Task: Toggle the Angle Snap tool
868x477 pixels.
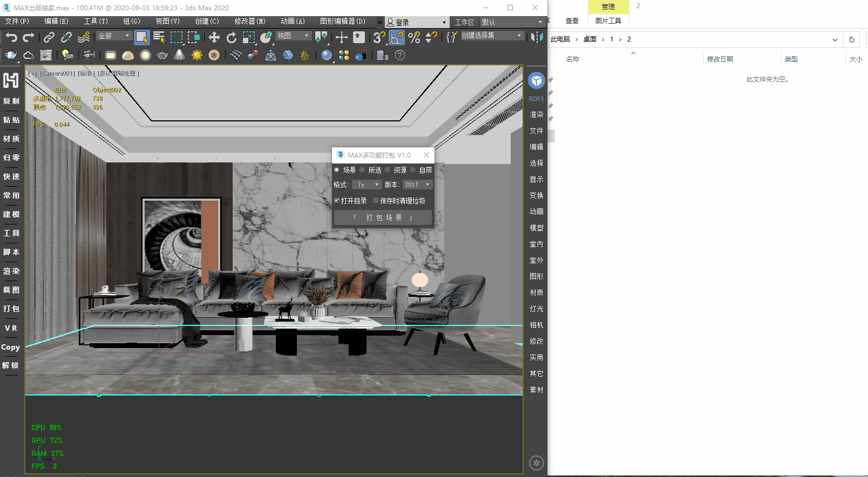Action: (x=397, y=37)
